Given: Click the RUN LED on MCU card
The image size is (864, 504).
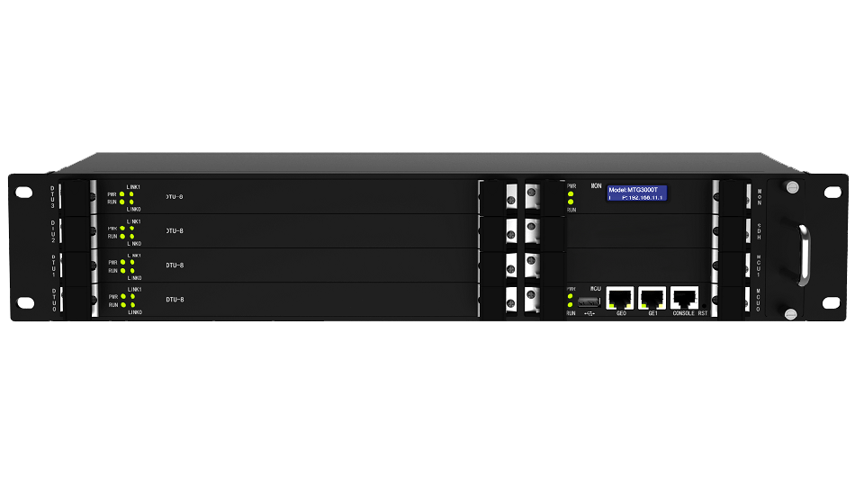Looking at the screenshot, I should [x=571, y=304].
